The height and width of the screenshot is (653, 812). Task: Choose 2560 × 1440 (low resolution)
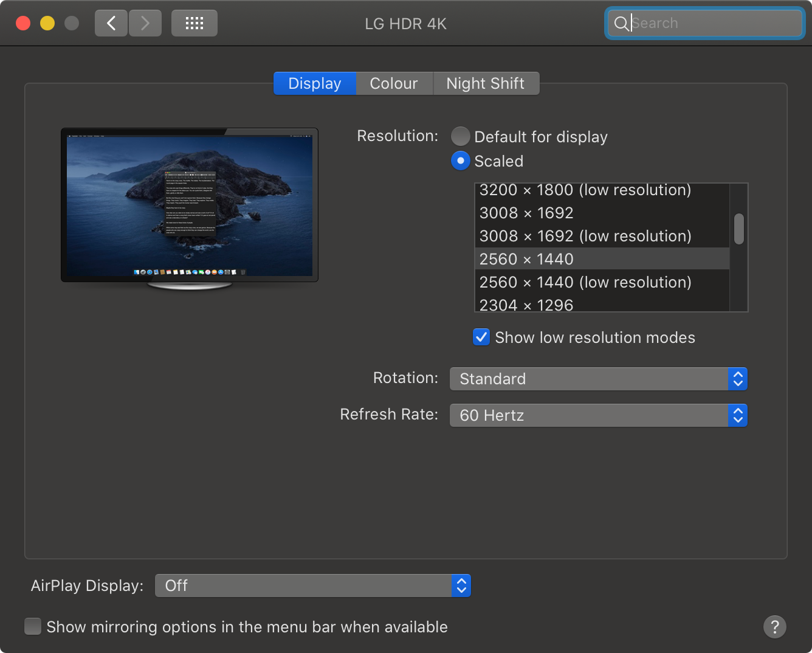[602, 282]
